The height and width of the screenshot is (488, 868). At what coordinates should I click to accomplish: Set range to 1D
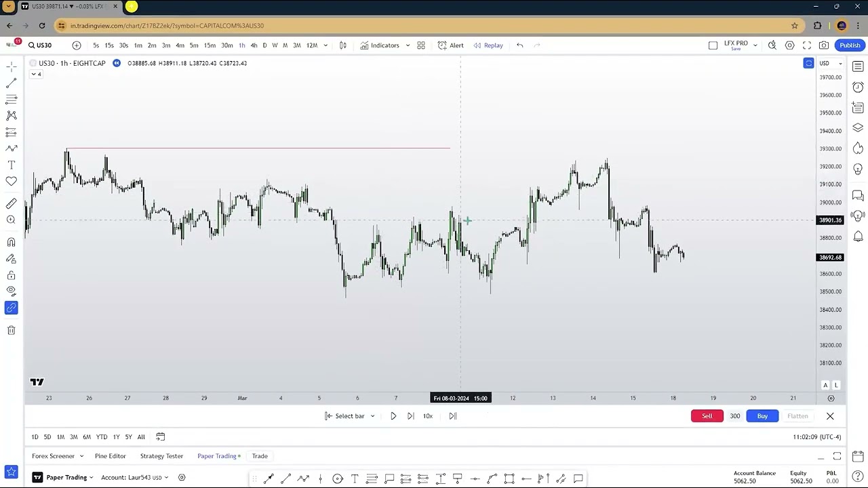35,437
